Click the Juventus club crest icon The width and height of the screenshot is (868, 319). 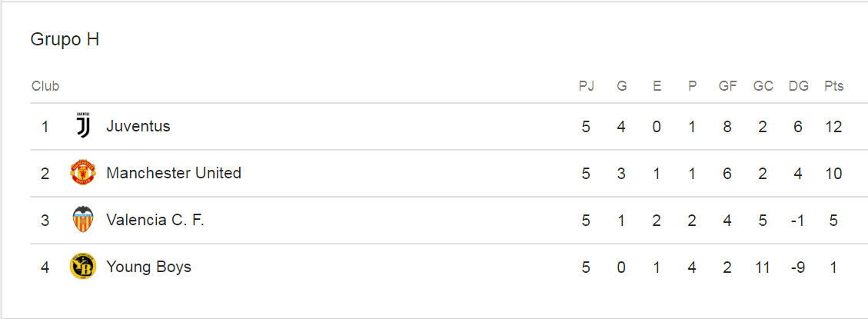(x=82, y=126)
